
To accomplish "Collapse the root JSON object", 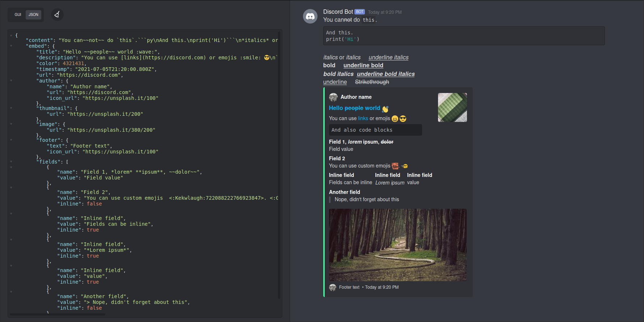I will pos(11,35).
